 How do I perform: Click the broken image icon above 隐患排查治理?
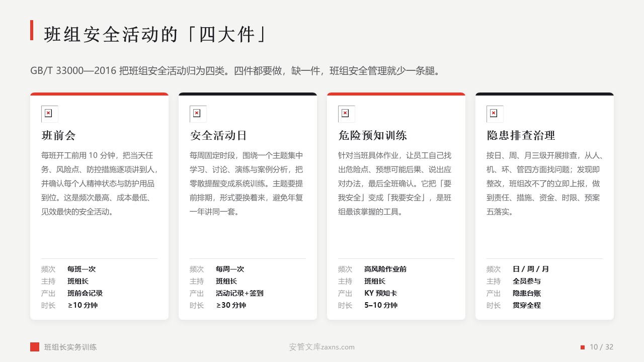(x=495, y=114)
